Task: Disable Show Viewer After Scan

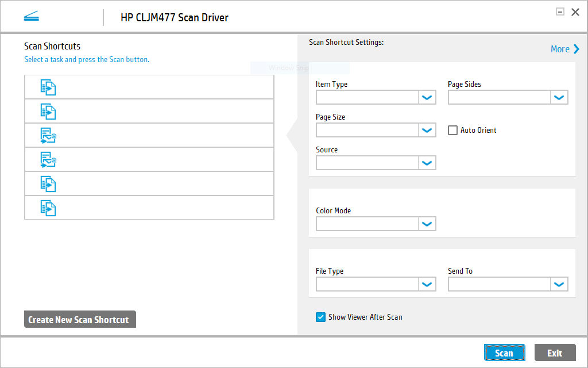Action: click(320, 317)
